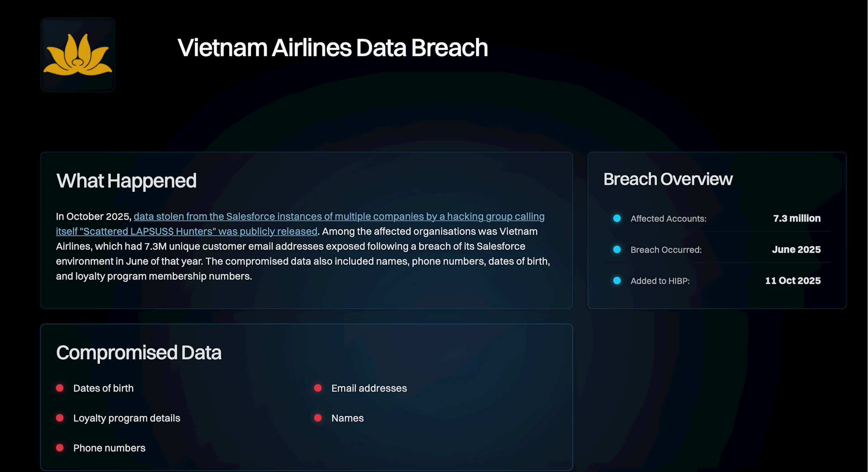
Task: Click the 11 Oct 2025 date value
Action: tap(793, 281)
